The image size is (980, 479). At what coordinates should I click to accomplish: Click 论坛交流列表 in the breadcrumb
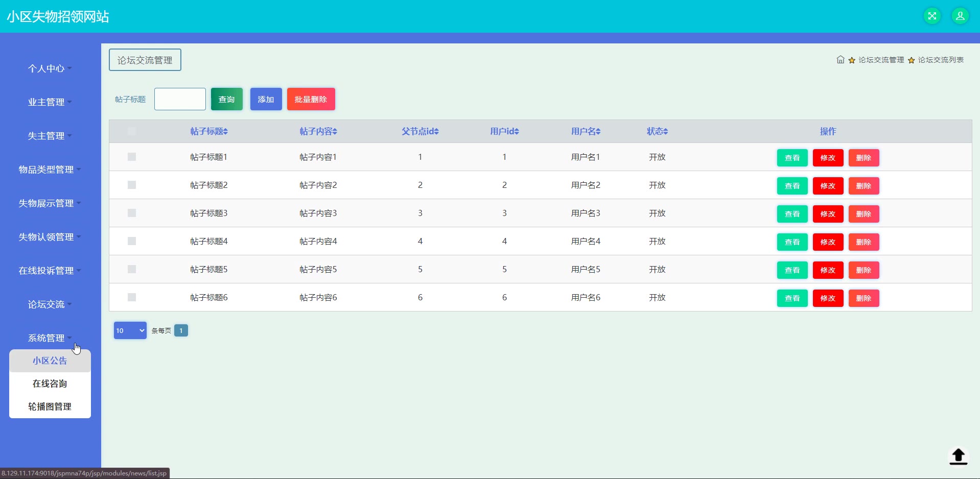[941, 60]
